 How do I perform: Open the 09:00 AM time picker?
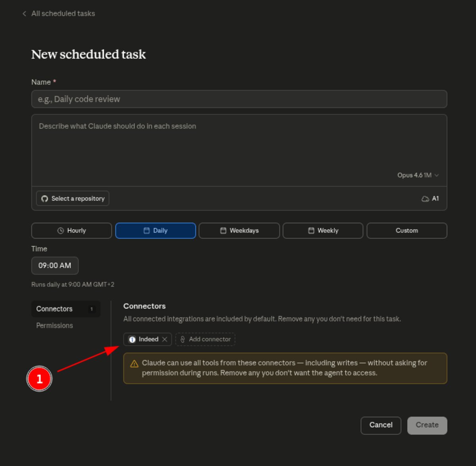[55, 266]
